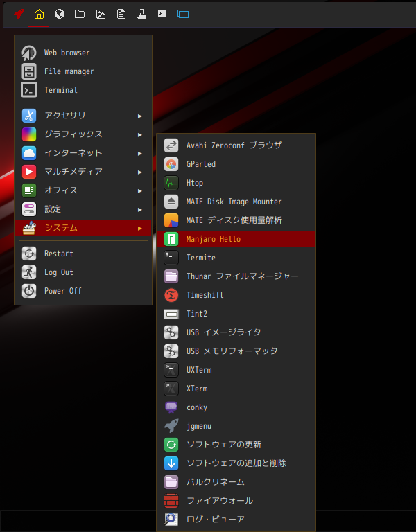The width and height of the screenshot is (416, 532).
Task: Click the red brick firewall icon
Action: coord(171,500)
